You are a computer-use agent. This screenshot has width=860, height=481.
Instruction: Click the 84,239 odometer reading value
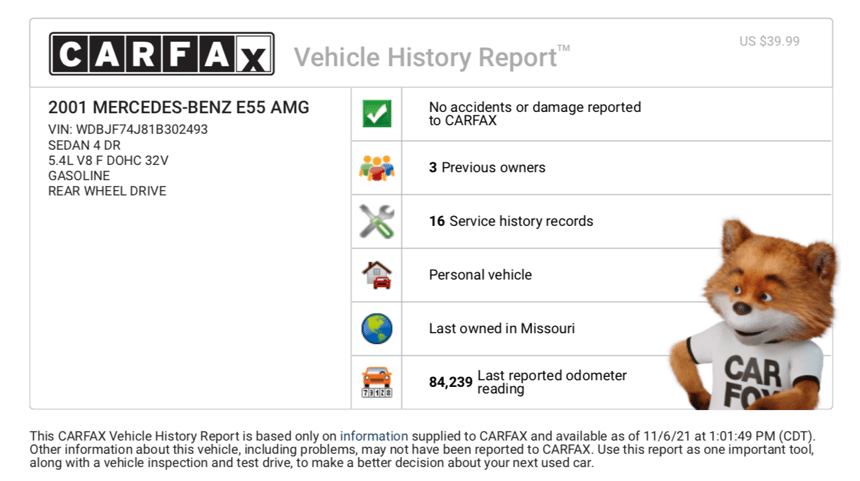click(450, 382)
